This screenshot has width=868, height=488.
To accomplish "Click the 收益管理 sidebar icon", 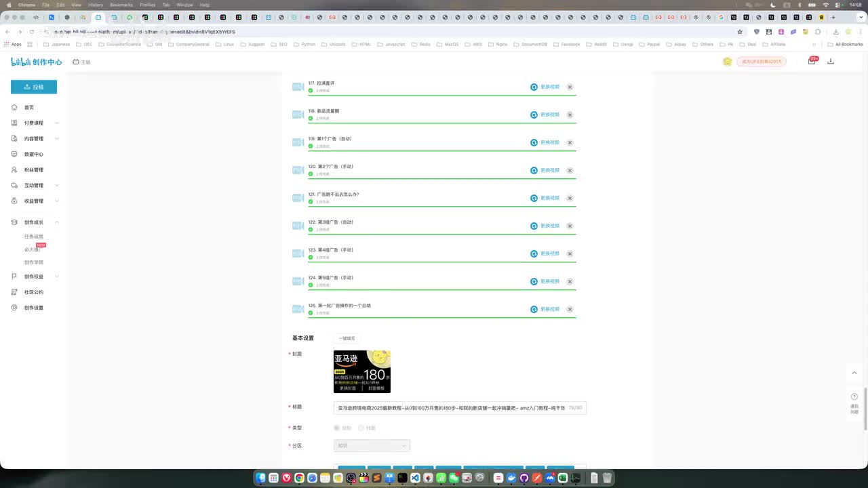I will pyautogui.click(x=16, y=201).
